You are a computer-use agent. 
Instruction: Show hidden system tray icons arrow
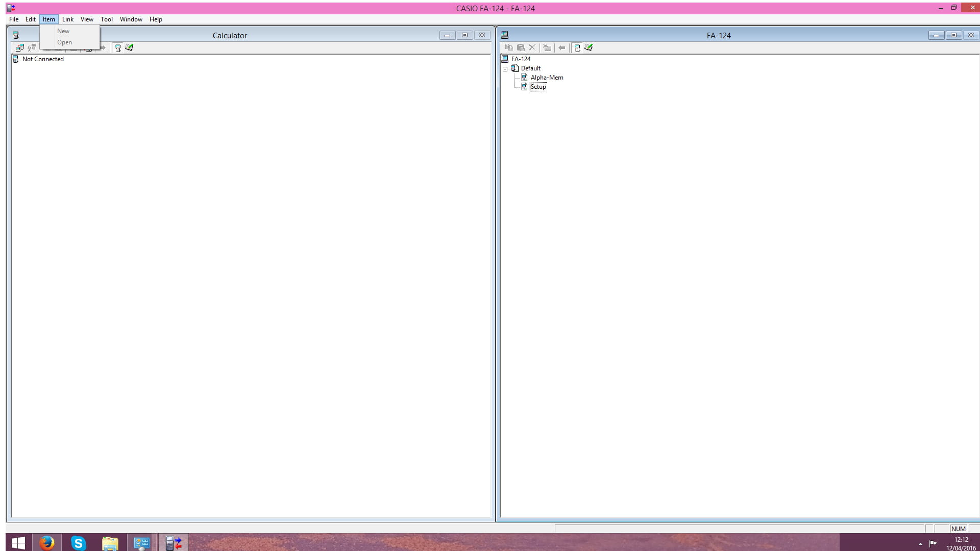pyautogui.click(x=920, y=544)
